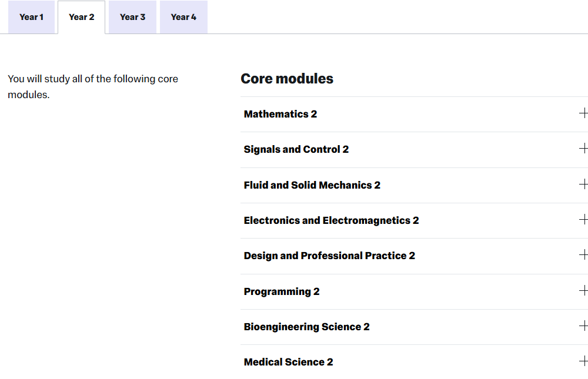Click the plus icon beside Programming 2
The width and height of the screenshot is (588, 379).
coord(583,291)
